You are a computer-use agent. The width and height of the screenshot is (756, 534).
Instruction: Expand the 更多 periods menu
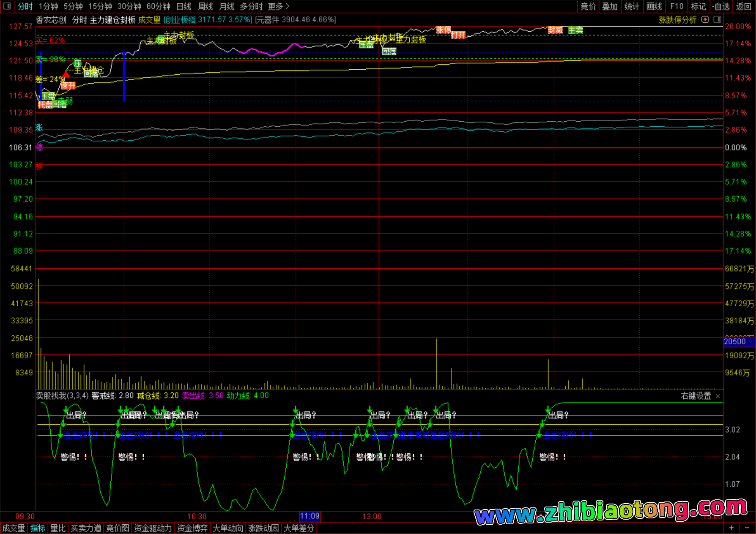[x=279, y=6]
